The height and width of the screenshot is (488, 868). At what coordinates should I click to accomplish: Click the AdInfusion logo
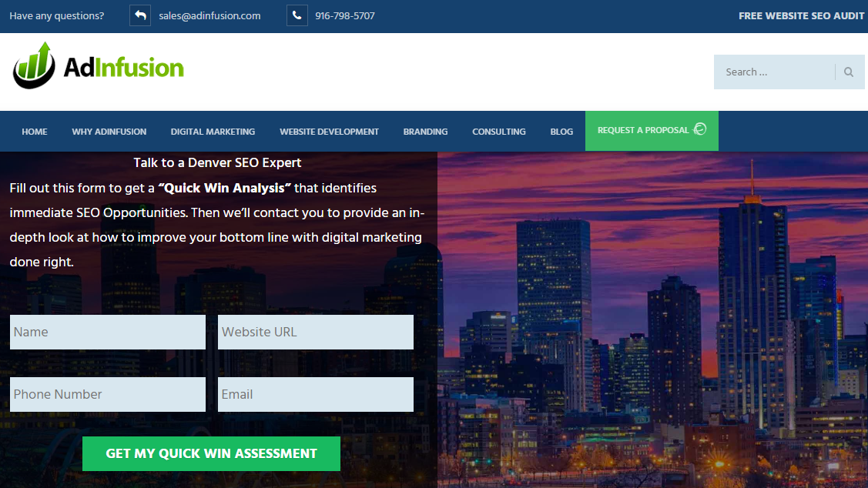(99, 67)
